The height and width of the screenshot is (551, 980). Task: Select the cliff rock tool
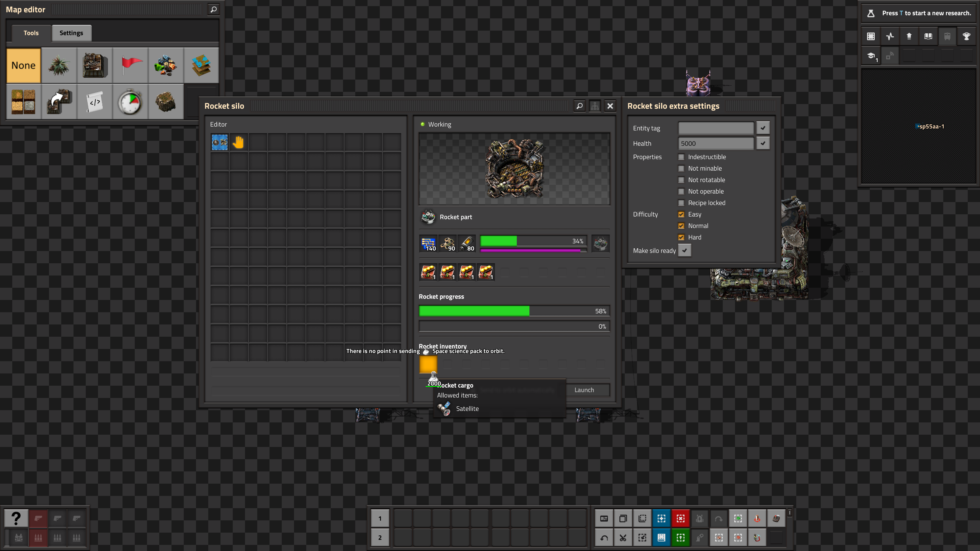[x=166, y=102]
